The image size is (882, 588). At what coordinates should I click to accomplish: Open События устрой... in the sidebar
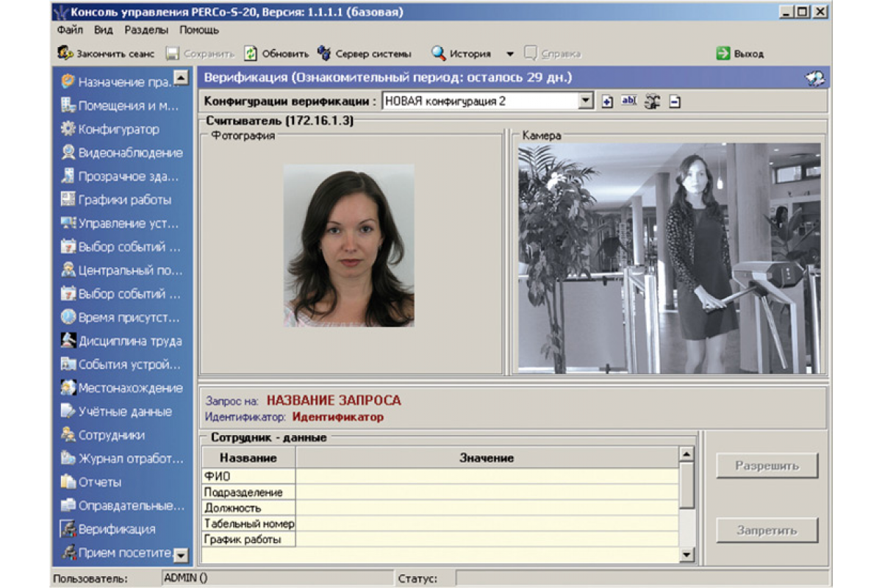121,364
